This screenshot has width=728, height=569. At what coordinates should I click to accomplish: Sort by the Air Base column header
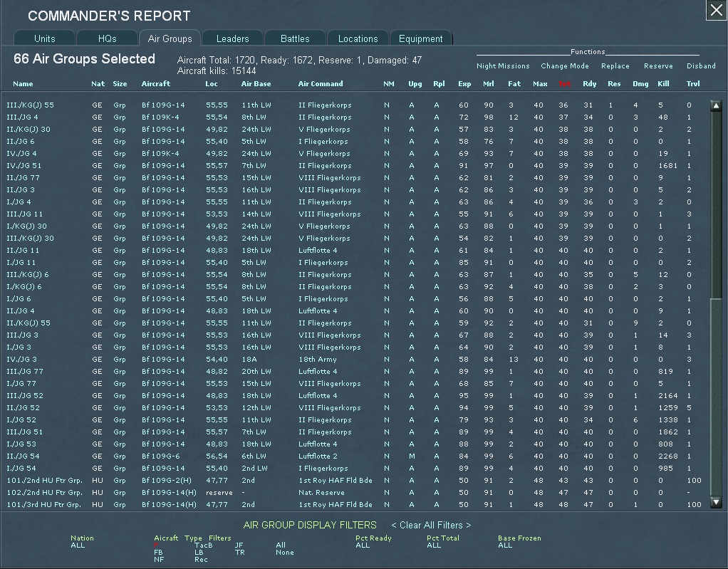tap(256, 83)
